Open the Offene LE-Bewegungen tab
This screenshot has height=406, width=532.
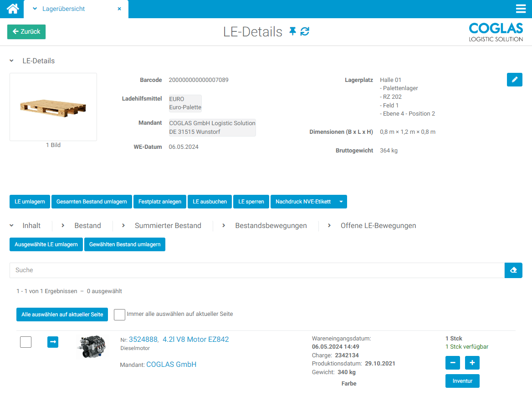point(378,226)
